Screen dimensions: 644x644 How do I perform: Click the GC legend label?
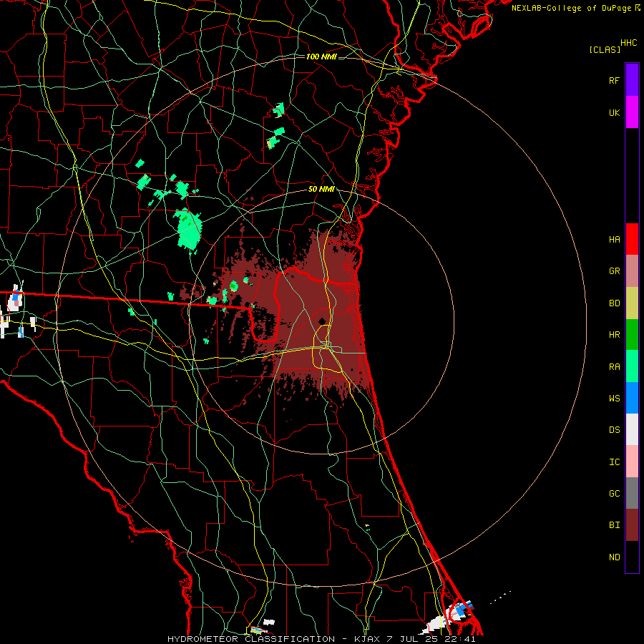614,494
